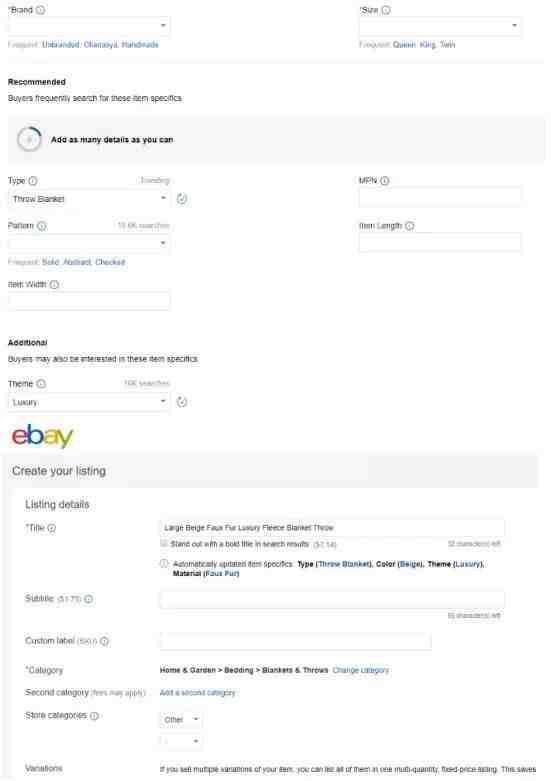Open the Other store category dropdown
This screenshot has width=551, height=781.
pyautogui.click(x=181, y=720)
